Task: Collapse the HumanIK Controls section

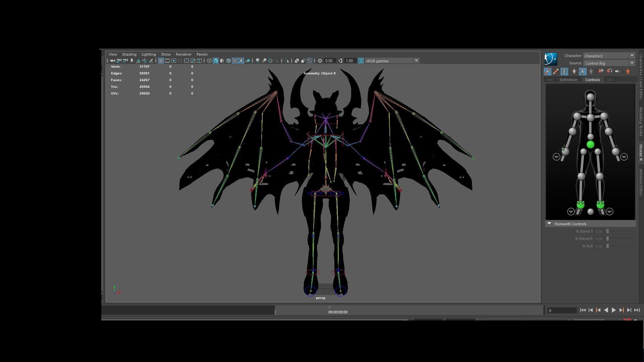Action: 549,224
